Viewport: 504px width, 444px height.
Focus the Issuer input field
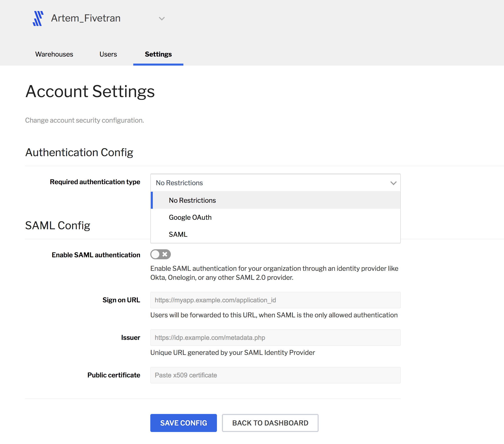pyautogui.click(x=275, y=338)
